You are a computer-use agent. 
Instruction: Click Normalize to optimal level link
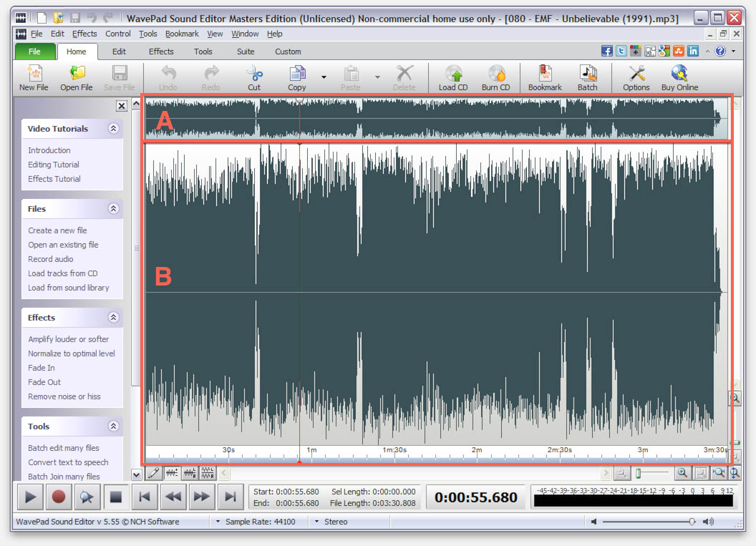[x=72, y=354]
